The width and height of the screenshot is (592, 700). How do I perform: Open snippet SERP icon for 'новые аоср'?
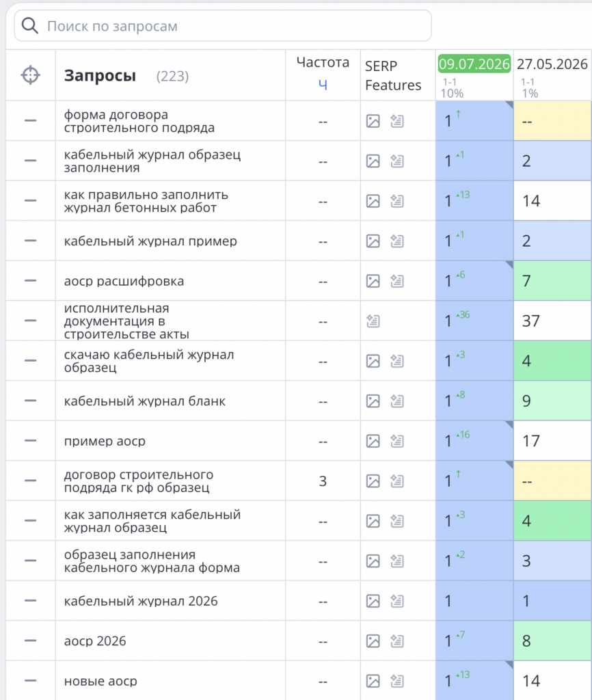(x=397, y=681)
